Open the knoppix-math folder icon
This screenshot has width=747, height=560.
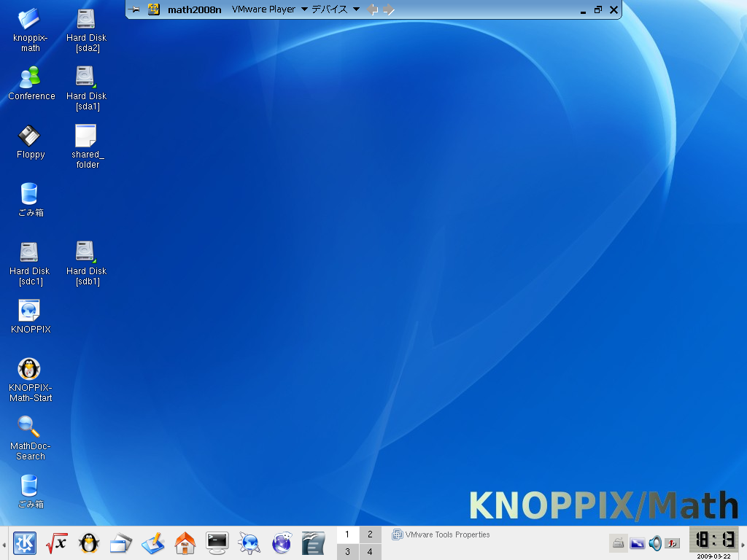[29, 19]
